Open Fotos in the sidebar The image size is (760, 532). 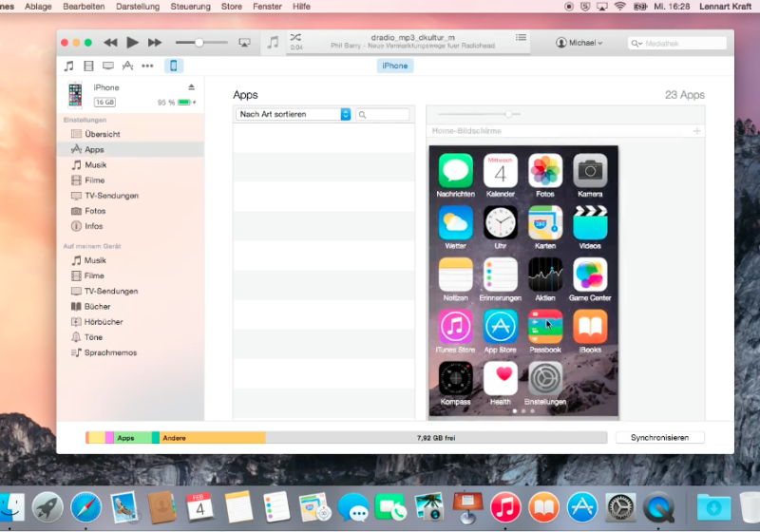130,211
